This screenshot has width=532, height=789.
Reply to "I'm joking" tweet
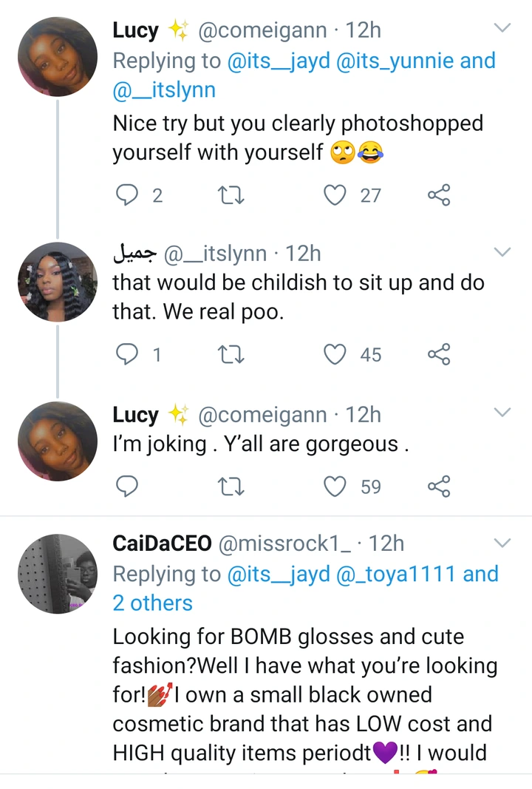tap(129, 487)
